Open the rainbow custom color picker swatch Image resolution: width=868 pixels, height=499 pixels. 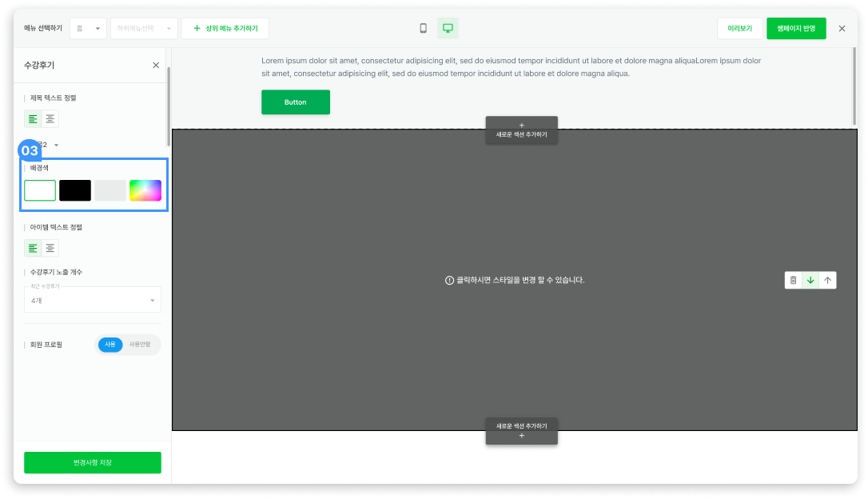click(145, 190)
